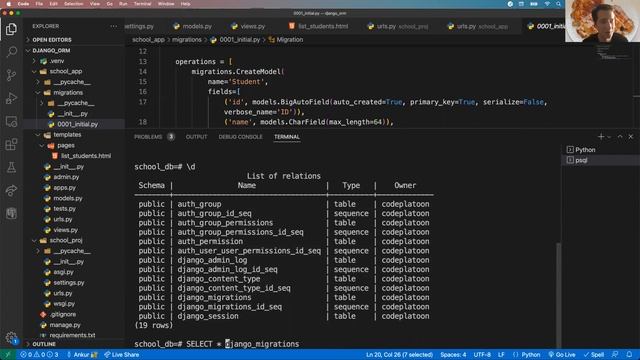Open .gitignore in explorer
640x360 pixels.
[63, 314]
